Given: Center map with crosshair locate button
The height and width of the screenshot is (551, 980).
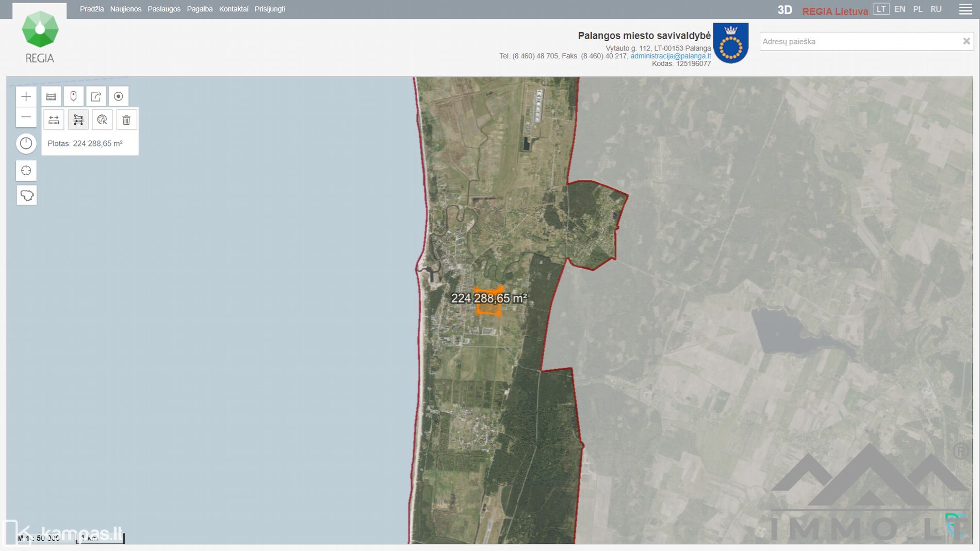Looking at the screenshot, I should [x=26, y=171].
